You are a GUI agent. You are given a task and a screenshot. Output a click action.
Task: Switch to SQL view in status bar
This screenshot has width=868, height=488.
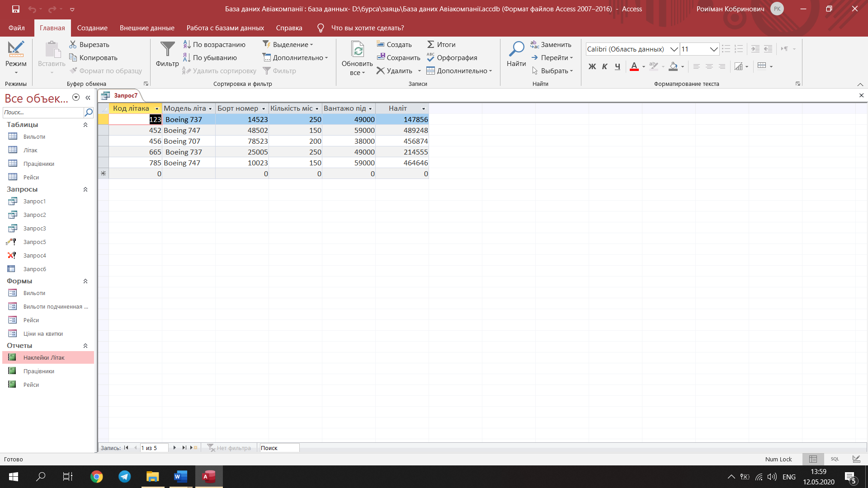835,459
